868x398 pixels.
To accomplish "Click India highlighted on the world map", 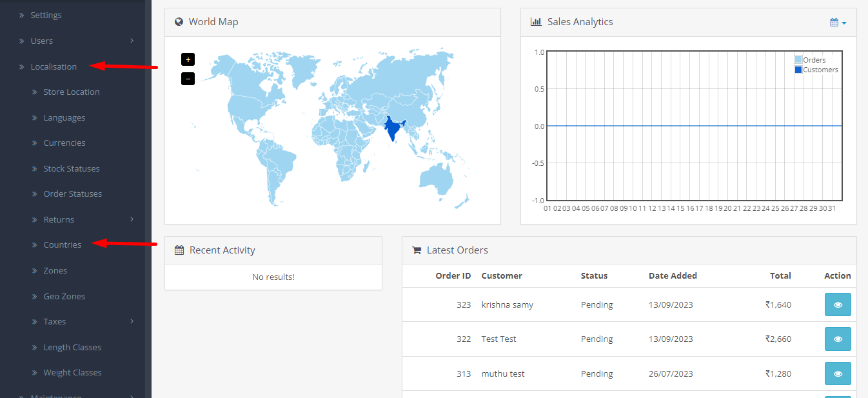I will 393,130.
